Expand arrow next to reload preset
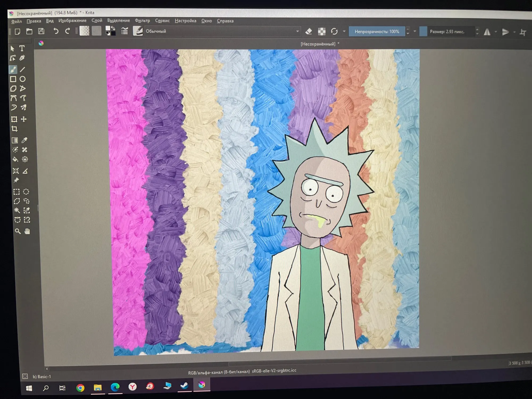 (344, 31)
